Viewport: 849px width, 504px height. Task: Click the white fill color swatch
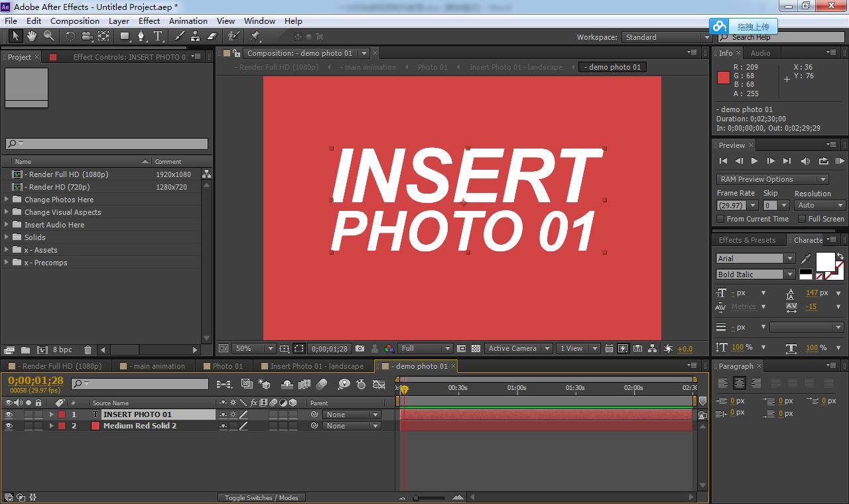pyautogui.click(x=825, y=262)
